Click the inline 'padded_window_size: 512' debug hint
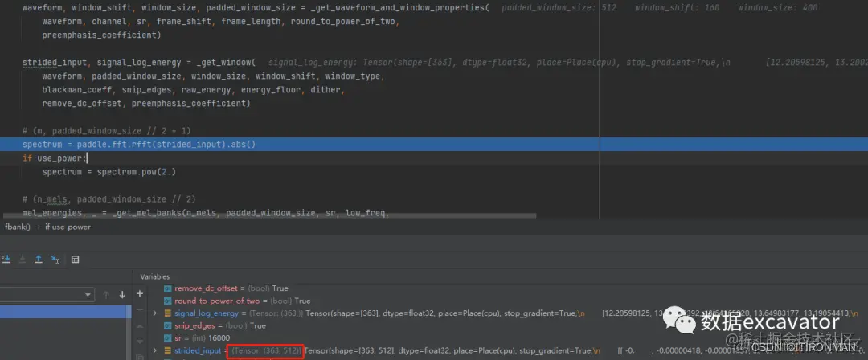Viewport: 868px width, 360px height. click(559, 8)
